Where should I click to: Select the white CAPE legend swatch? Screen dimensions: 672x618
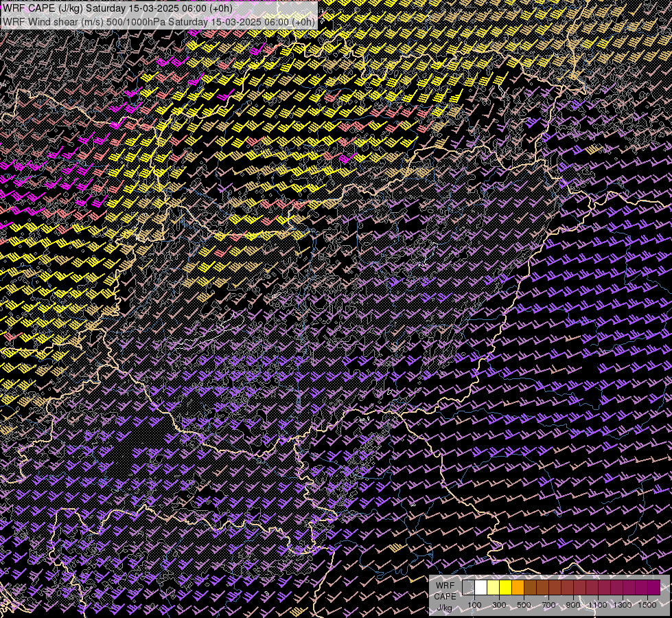point(481,587)
